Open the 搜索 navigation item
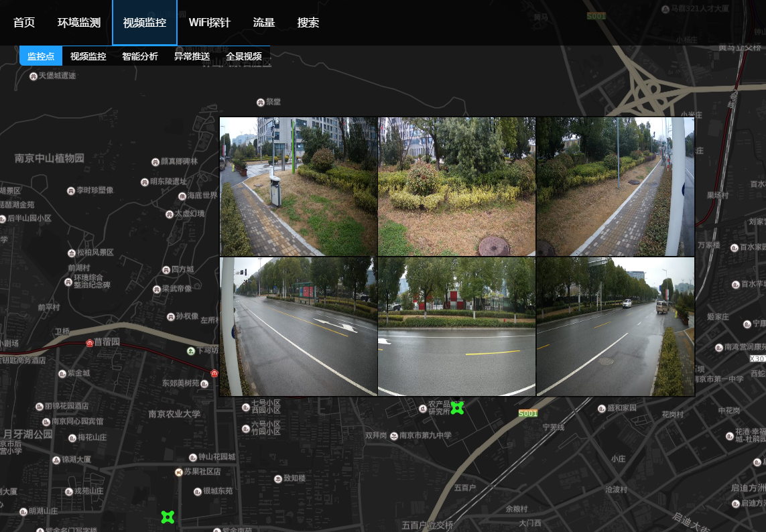766x532 pixels. pos(308,23)
